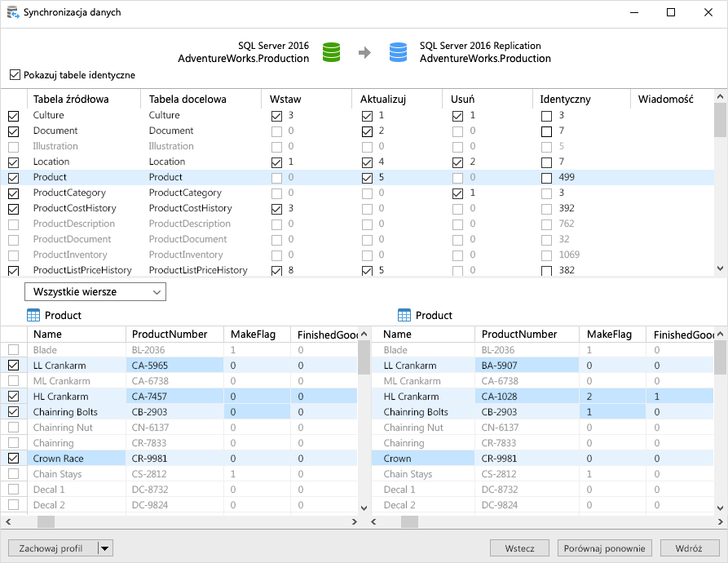This screenshot has height=563, width=728.
Task: Select the ProductListPriceHistory source table name
Action: pos(82,270)
